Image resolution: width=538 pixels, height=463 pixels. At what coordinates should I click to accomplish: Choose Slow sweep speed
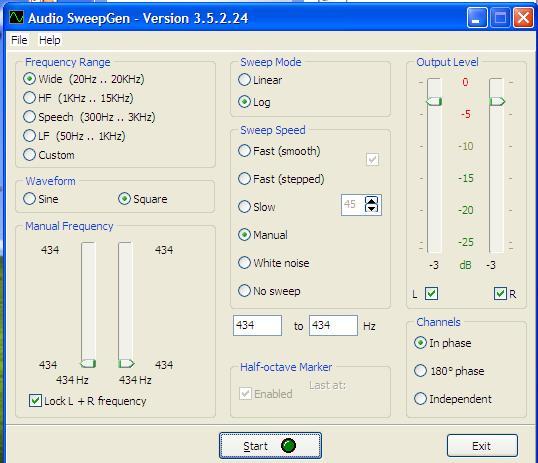click(x=257, y=207)
